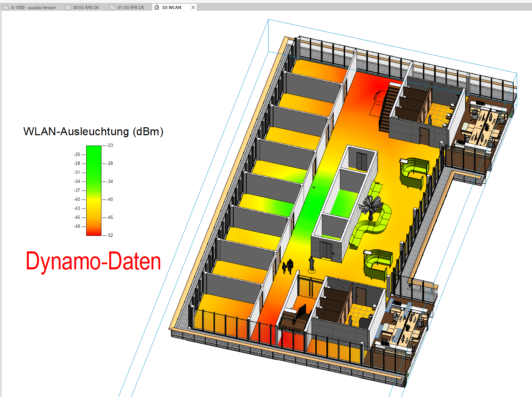
Task: Click floor plan icon on 00 EG tab
Action: (68, 7)
